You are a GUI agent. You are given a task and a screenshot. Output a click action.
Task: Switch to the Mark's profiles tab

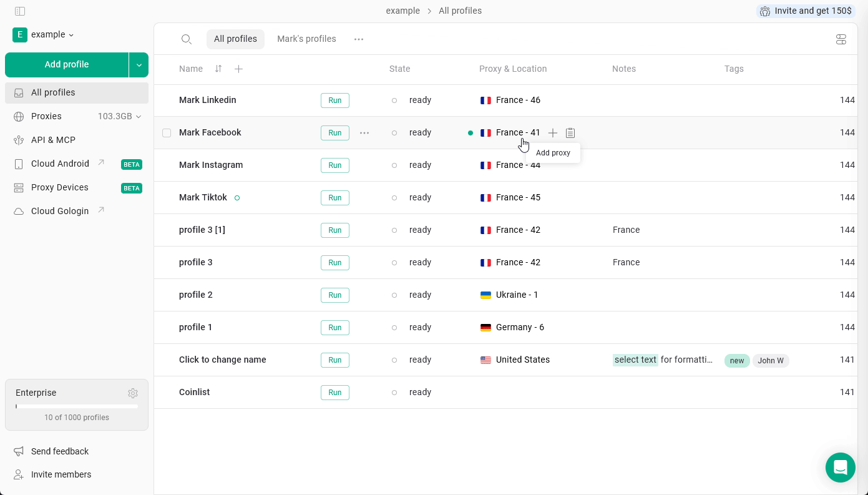tap(306, 39)
